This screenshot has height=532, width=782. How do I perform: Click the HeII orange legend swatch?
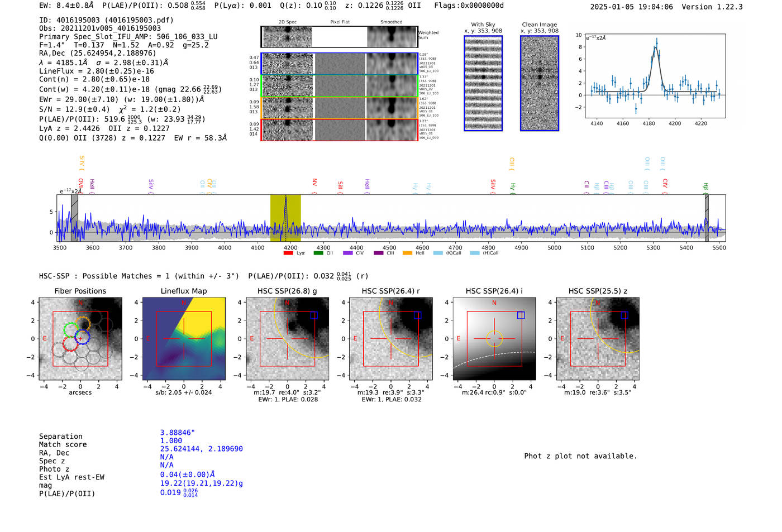click(x=408, y=253)
